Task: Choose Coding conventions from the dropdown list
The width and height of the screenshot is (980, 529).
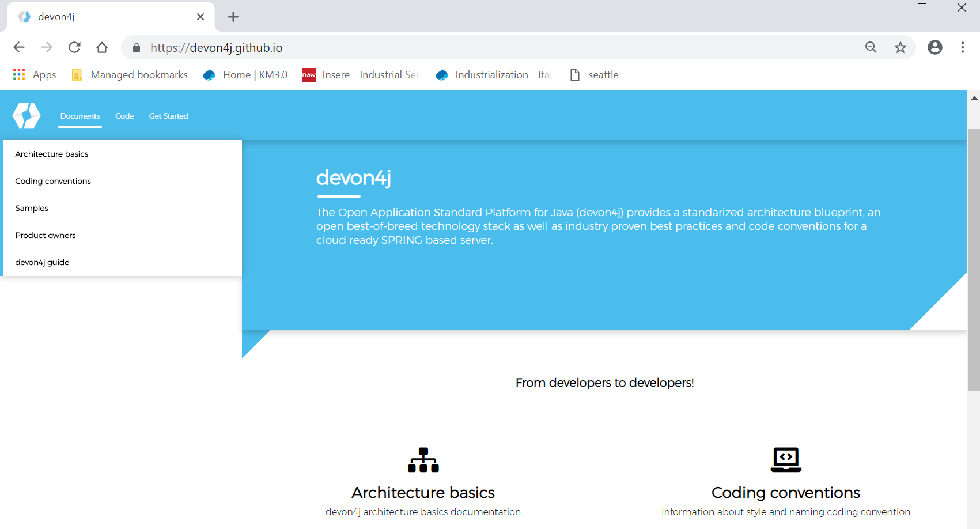Action: [x=53, y=181]
